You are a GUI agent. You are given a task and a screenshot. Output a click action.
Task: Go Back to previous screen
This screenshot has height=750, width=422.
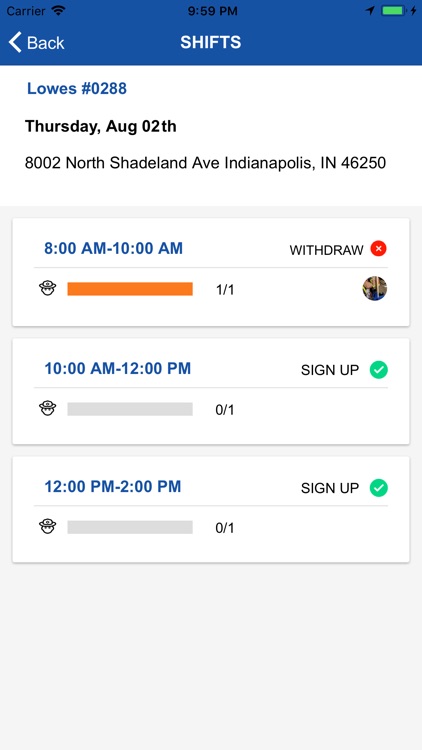click(36, 42)
